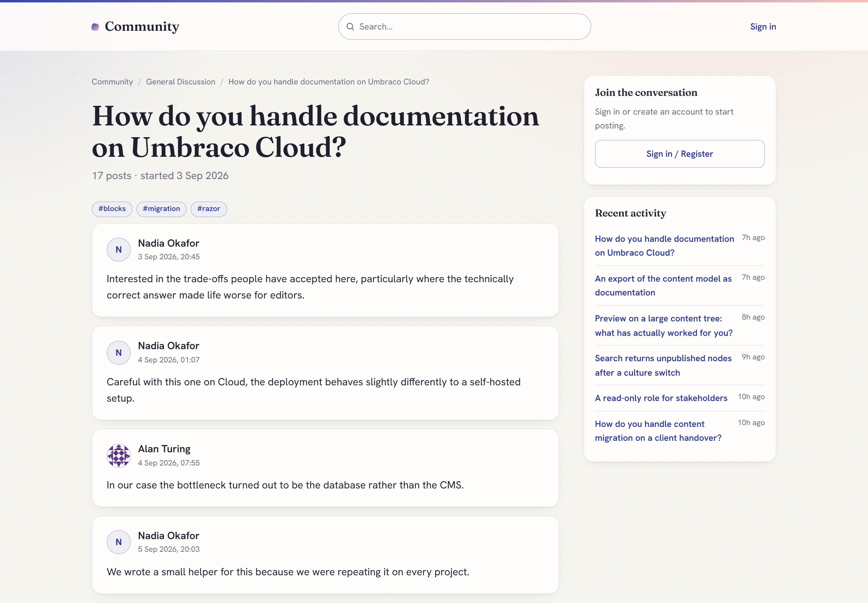Open 'A read-only role for stakeholders' thread
868x603 pixels.
click(x=661, y=398)
